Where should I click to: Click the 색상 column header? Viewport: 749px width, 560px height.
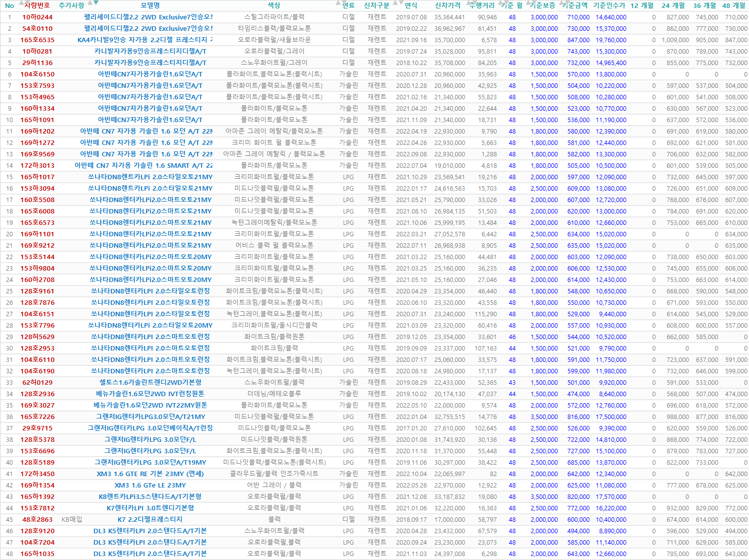point(274,5)
